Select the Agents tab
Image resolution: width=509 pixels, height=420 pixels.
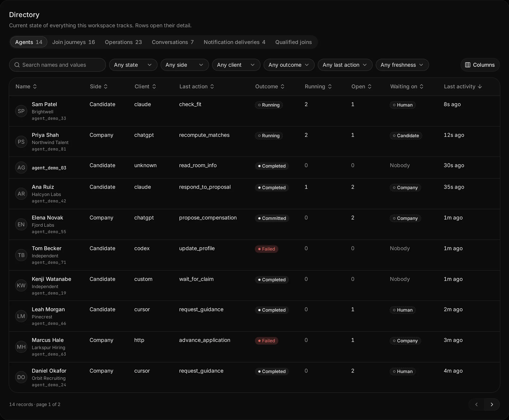pyautogui.click(x=29, y=42)
